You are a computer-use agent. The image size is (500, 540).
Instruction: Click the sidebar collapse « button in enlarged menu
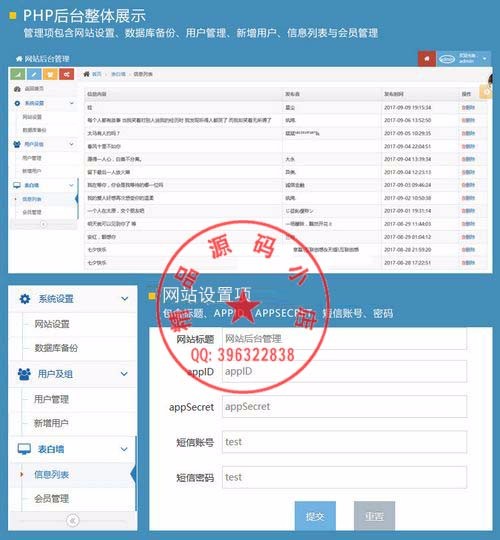(73, 520)
